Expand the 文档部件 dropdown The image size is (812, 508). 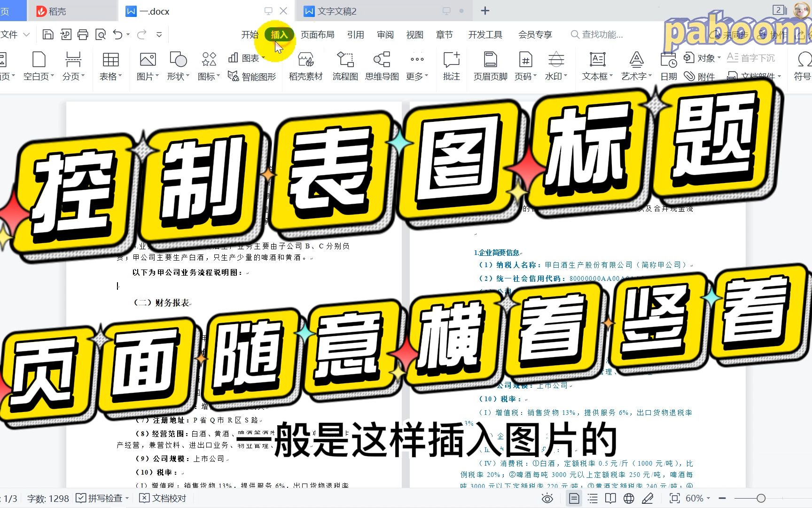[x=780, y=76]
